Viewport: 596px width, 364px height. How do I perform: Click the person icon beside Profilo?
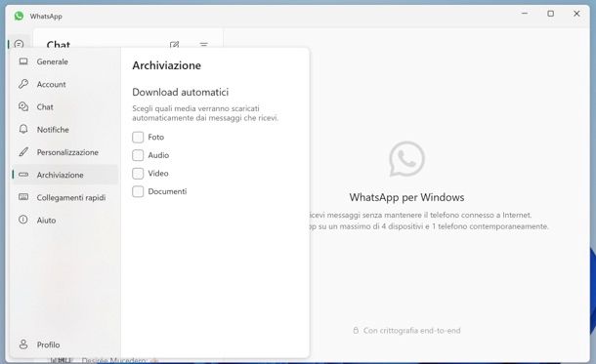coord(23,344)
